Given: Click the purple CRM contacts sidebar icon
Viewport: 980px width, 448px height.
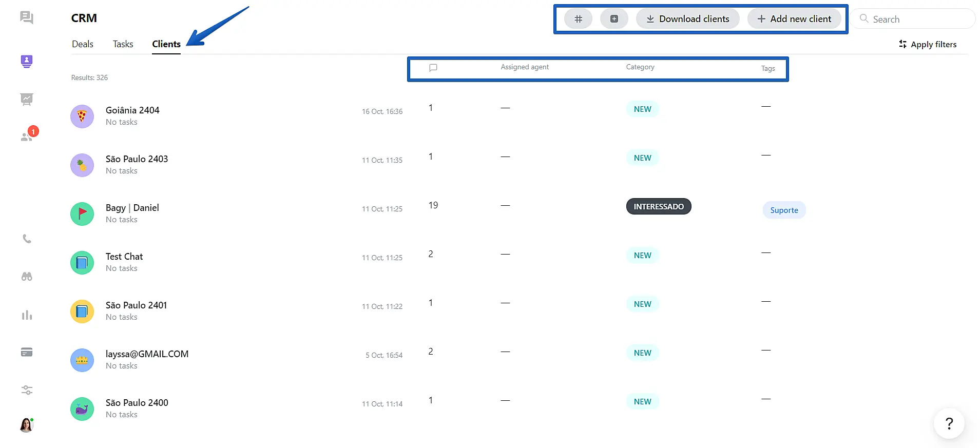Looking at the screenshot, I should (x=27, y=62).
